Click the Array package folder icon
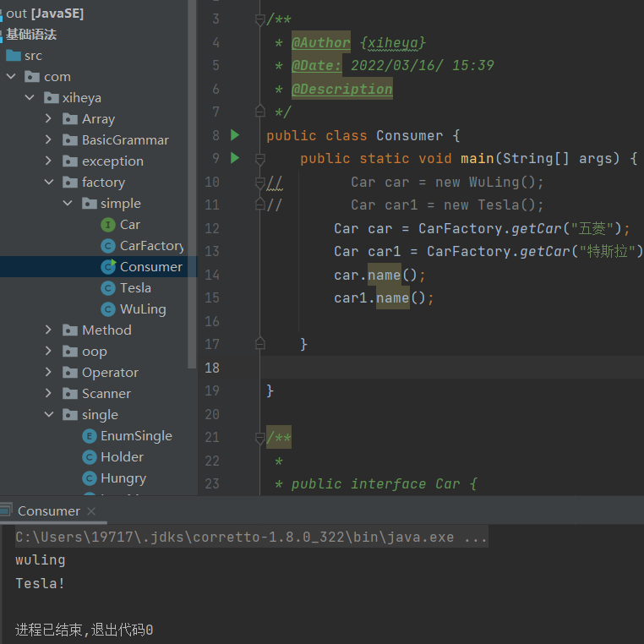644x644 pixels. point(70,118)
